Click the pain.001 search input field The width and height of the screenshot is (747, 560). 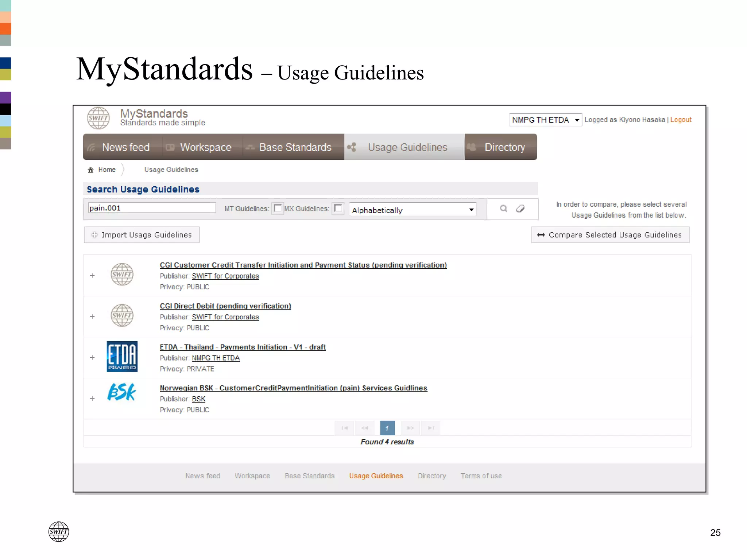coord(152,208)
